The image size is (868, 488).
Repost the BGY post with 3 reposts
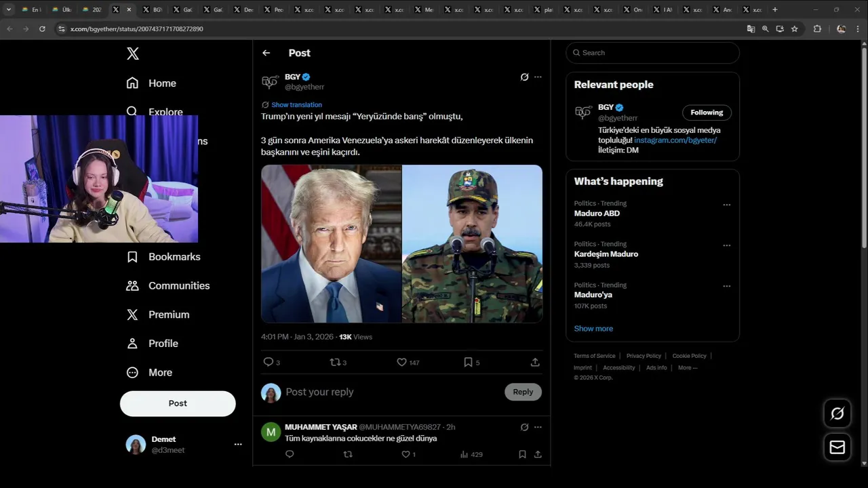point(335,363)
